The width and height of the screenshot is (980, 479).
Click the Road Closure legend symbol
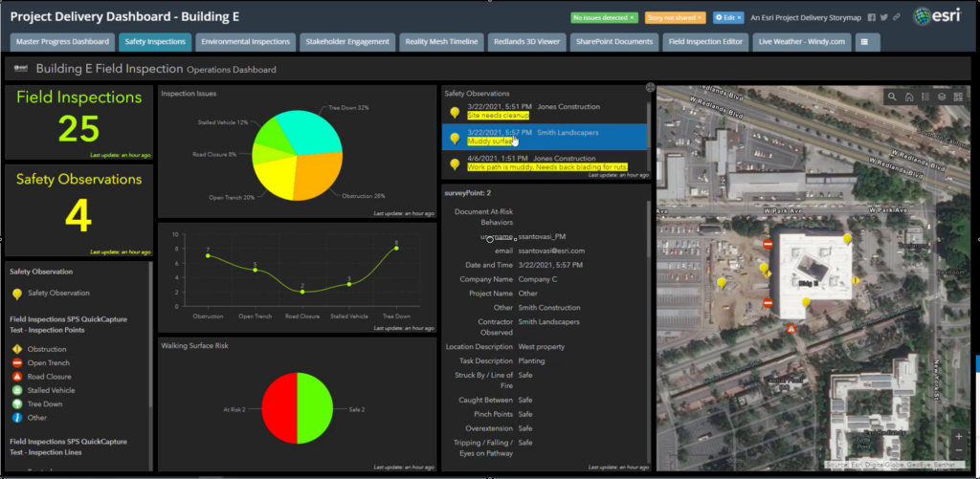tap(17, 377)
